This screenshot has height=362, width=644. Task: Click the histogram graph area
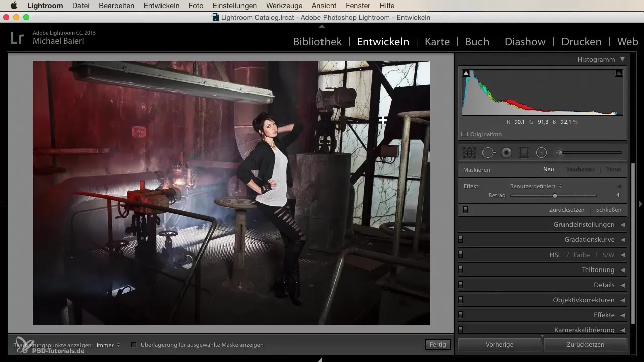pyautogui.click(x=542, y=93)
